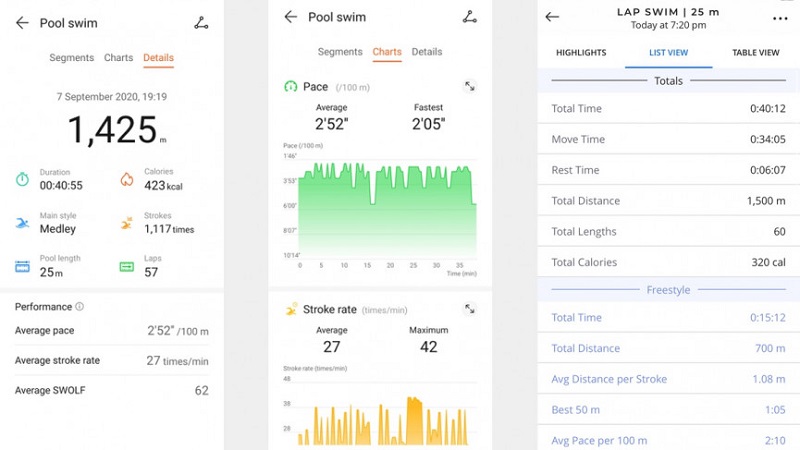Screen dimensions: 800x450
Task: Select Details tab on left screen
Action: [158, 58]
